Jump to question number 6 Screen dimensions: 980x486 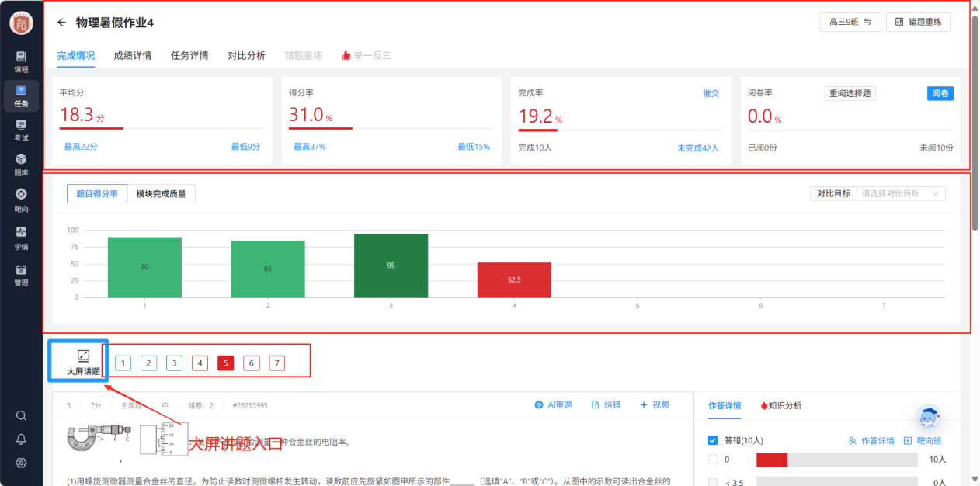[x=251, y=363]
